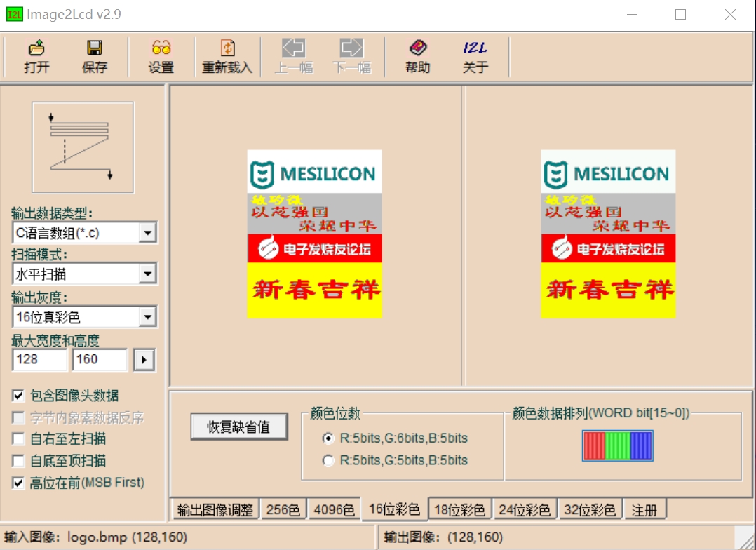Image resolution: width=756 pixels, height=550 pixels.
Task: Expand 扫描模式 dropdown showing 水平扫描
Action: click(147, 274)
